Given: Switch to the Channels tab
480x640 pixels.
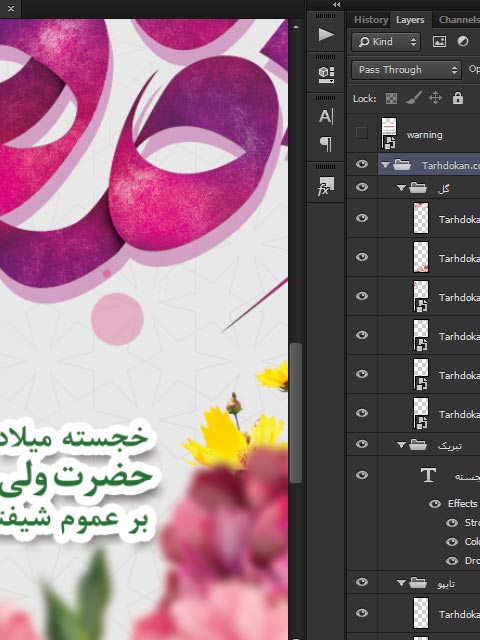Looking at the screenshot, I should point(459,20).
